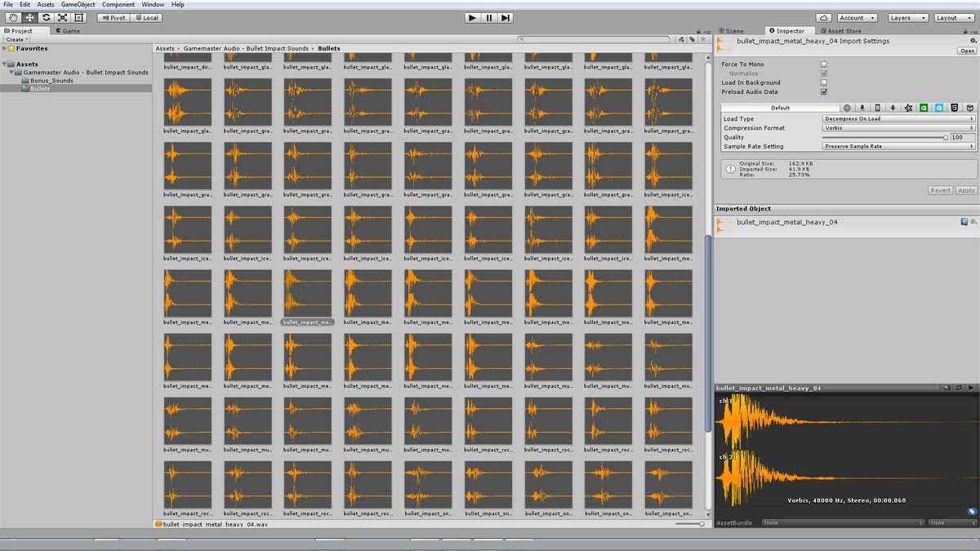980x551 pixels.
Task: Enable Load In Background
Action: (x=823, y=82)
